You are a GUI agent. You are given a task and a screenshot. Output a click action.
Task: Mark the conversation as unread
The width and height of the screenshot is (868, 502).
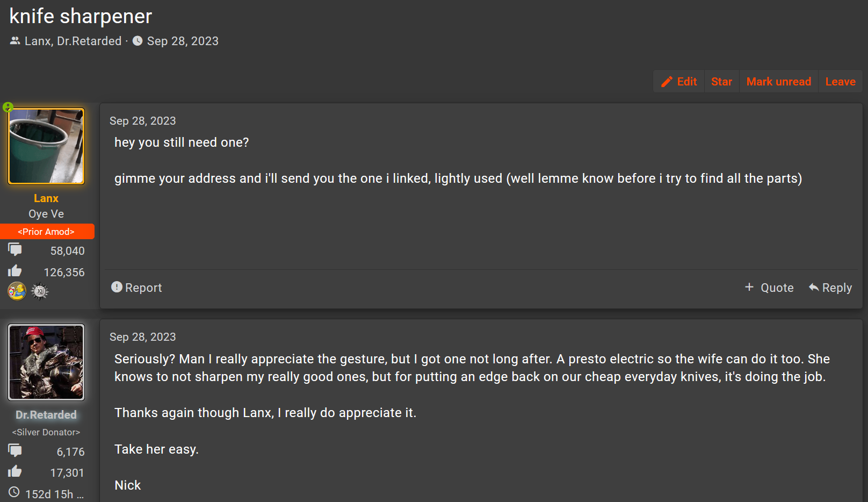click(x=778, y=82)
